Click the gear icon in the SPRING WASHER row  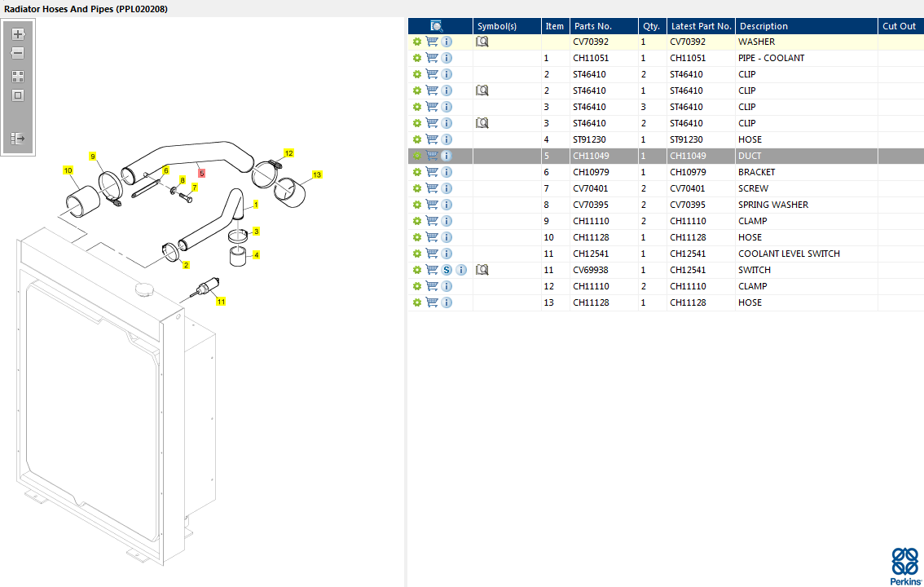click(417, 205)
